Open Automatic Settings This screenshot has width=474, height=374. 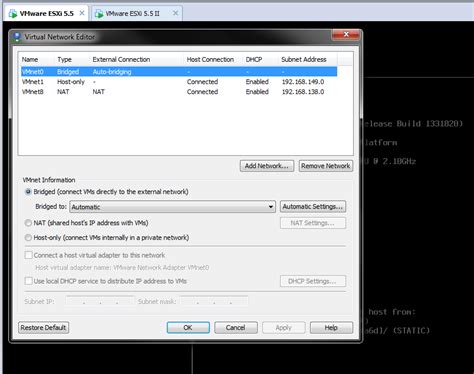[x=313, y=207]
